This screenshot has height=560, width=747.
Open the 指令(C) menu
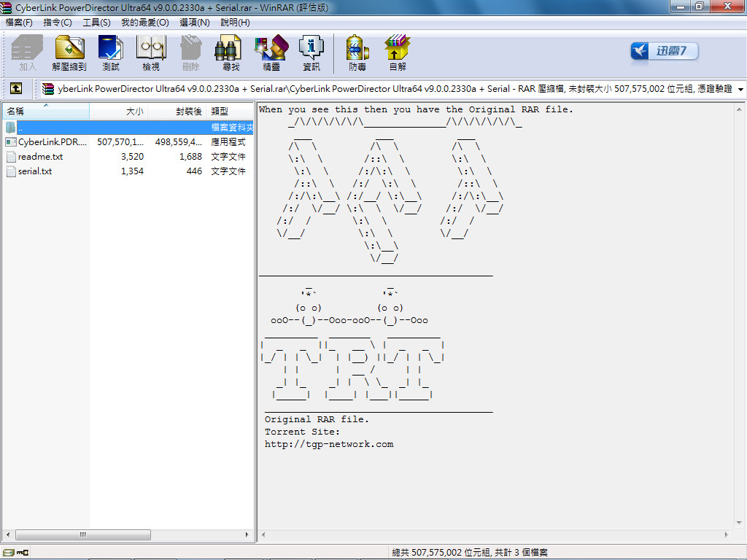tap(57, 23)
